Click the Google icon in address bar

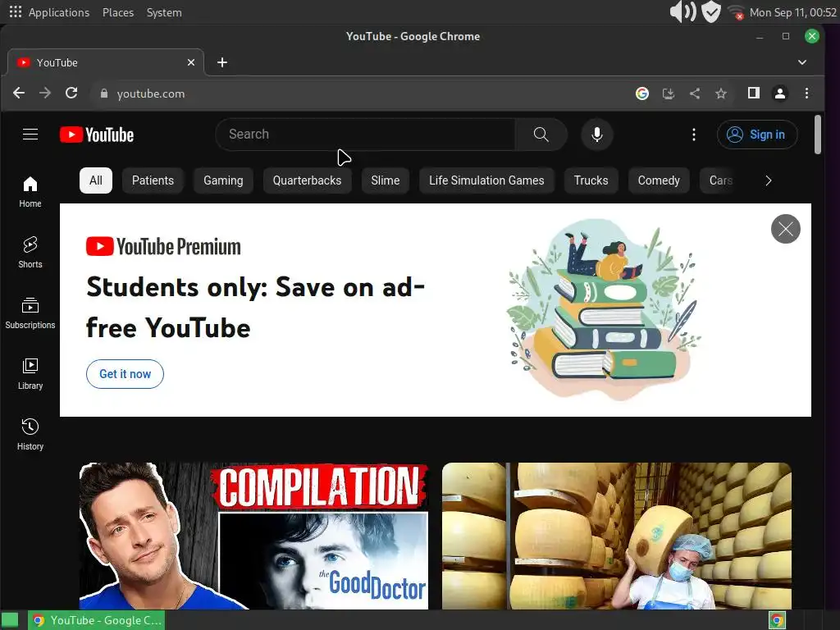[x=641, y=94]
